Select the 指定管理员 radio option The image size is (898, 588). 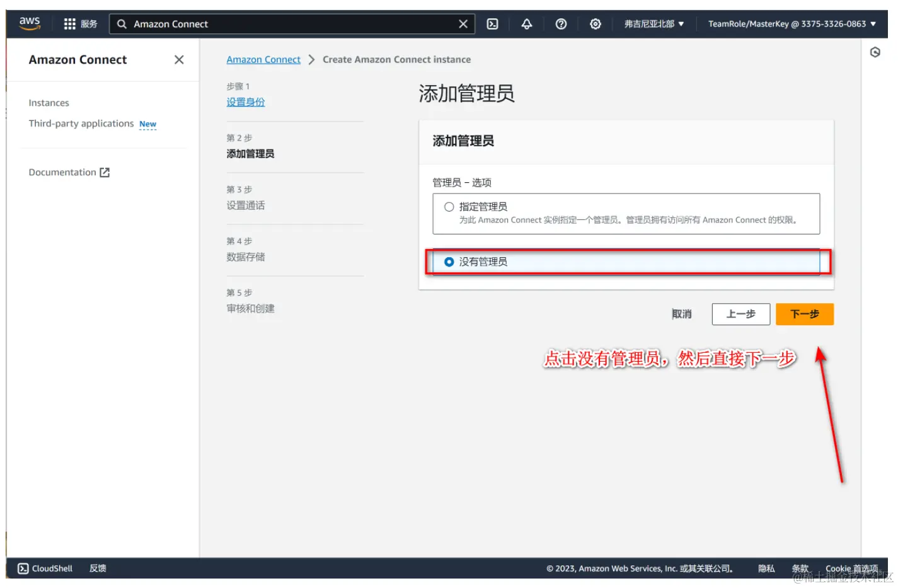[449, 207]
